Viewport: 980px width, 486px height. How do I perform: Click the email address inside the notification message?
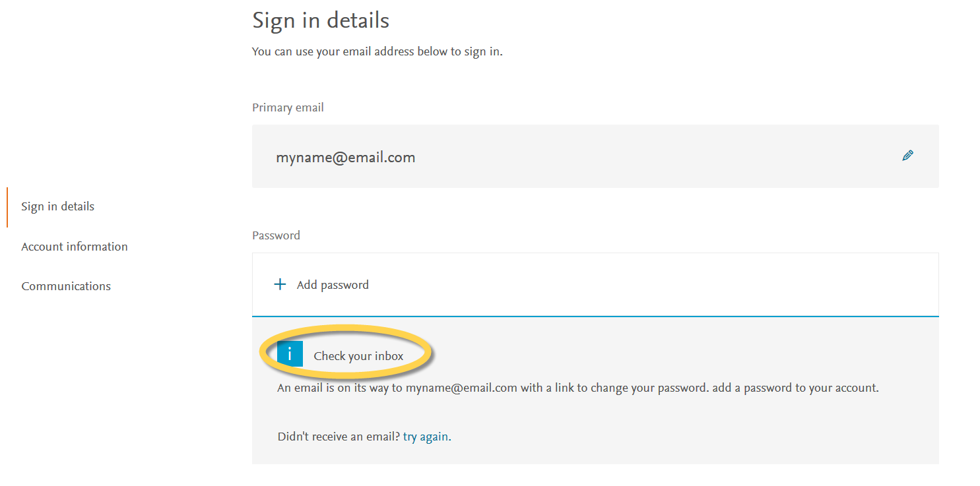[x=461, y=388]
